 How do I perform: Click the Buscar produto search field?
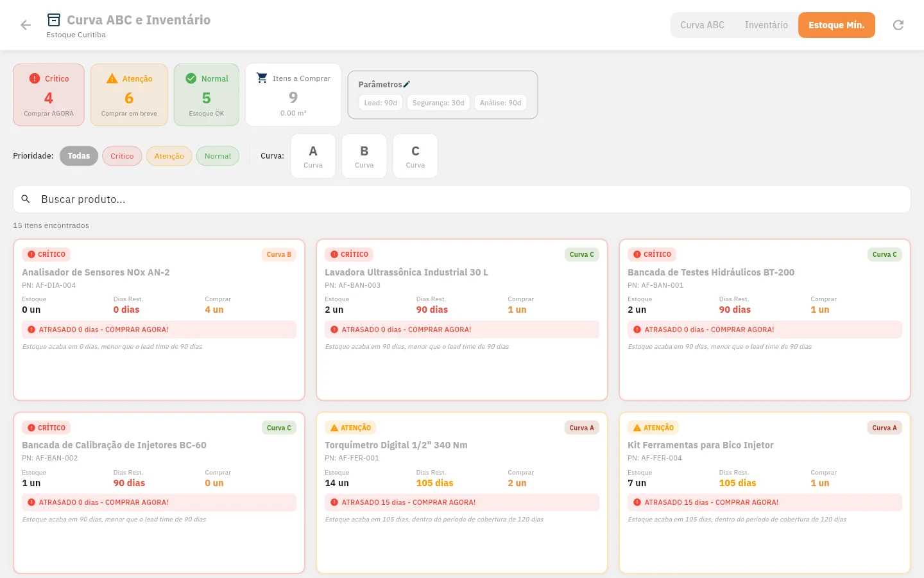coord(462,199)
